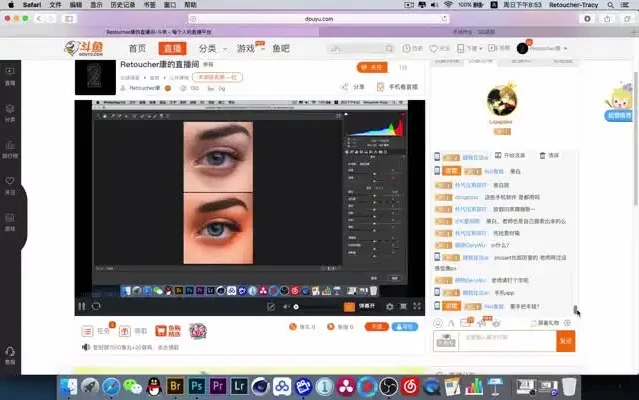Viewport: 639px width, 400px height.
Task: Click the 发送 send button
Action: 566,341
